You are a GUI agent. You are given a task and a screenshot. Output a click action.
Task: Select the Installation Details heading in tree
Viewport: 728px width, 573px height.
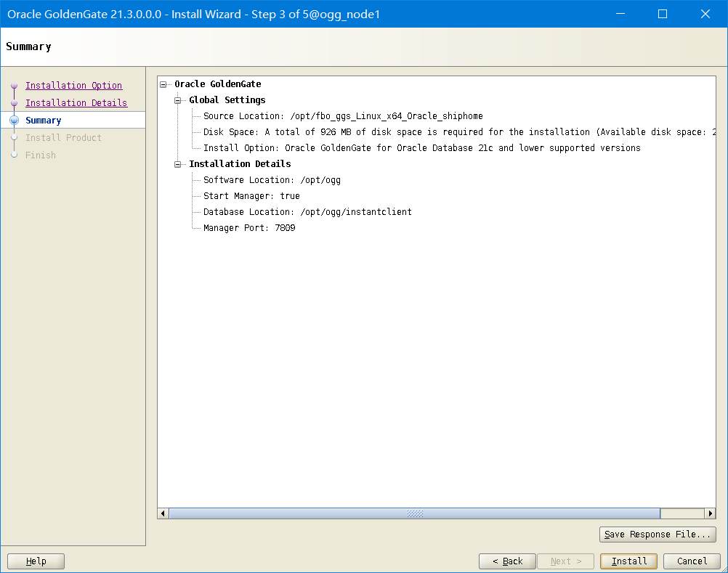[x=240, y=164]
